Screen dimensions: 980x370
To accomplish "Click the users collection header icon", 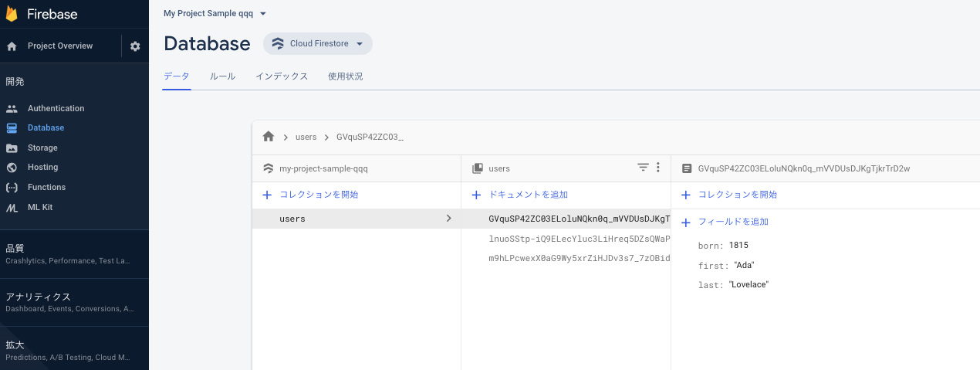I will [478, 168].
